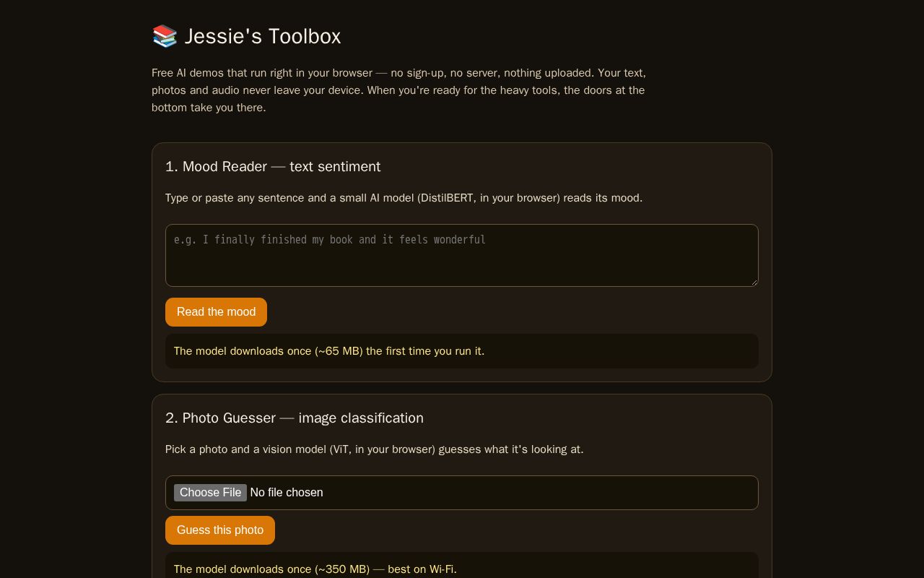
Task: Click the '2. Photo Guesser — image classification' heading
Action: (295, 418)
